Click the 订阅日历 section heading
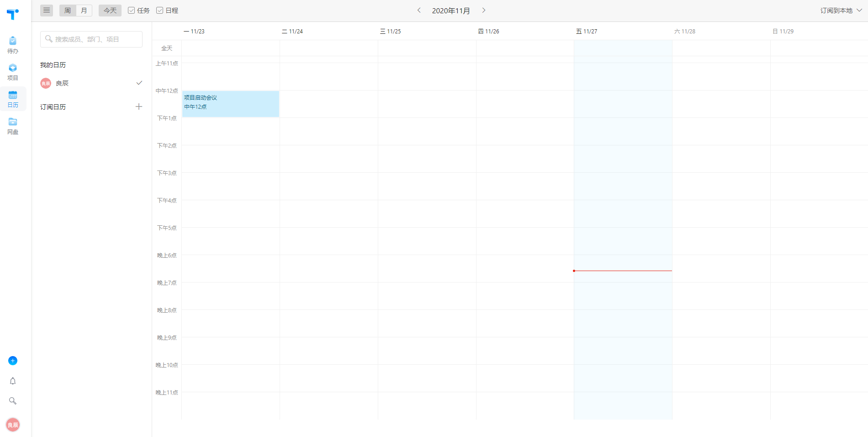868x437 pixels. point(53,107)
